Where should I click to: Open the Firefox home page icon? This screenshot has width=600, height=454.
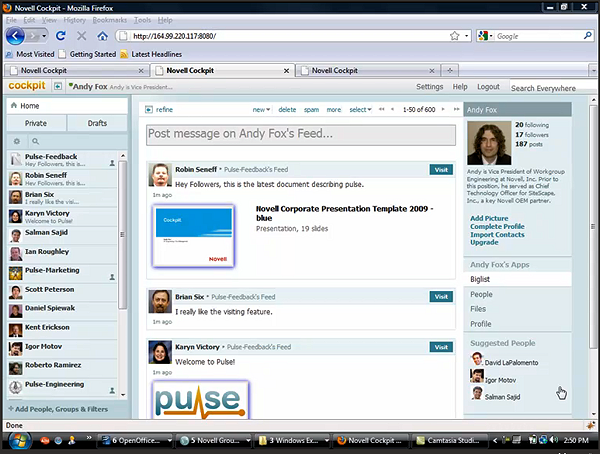(102, 36)
